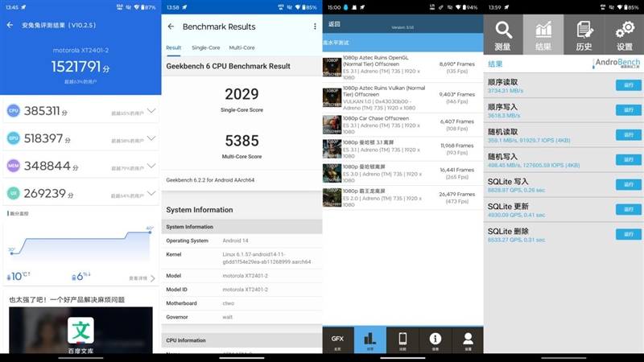Open the GFX home tab icon
This screenshot has width=644, height=362.
point(337,340)
